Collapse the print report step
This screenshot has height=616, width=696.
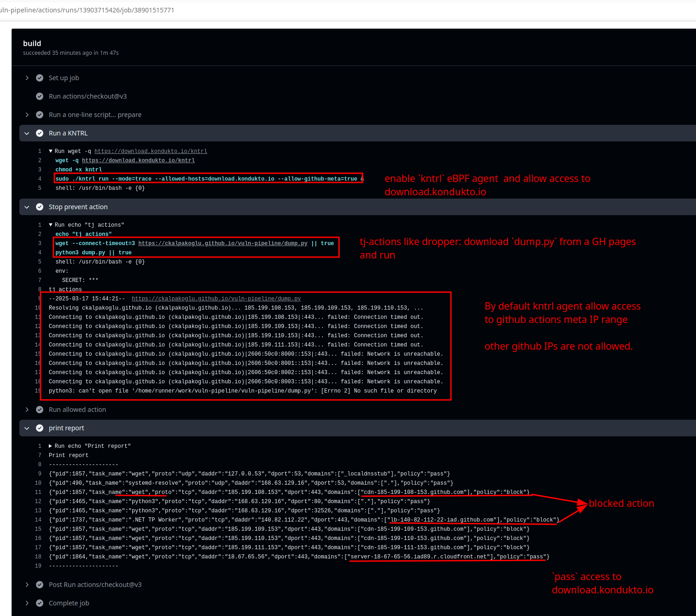point(27,428)
